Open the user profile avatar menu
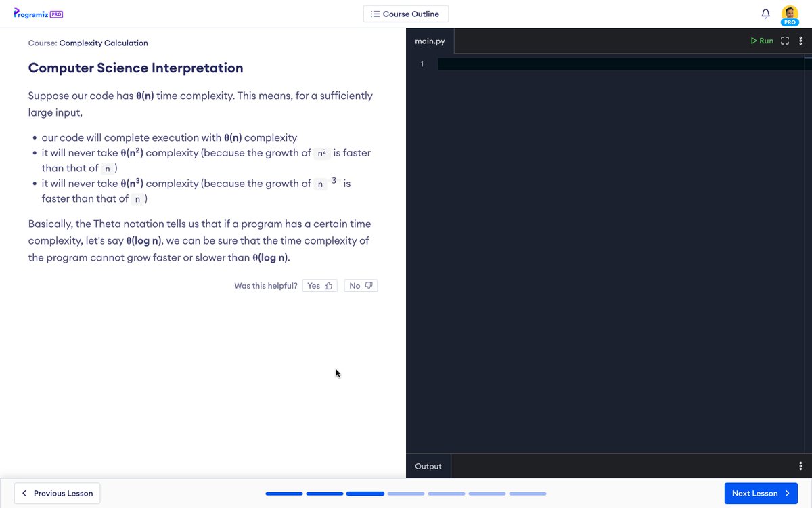Viewport: 812px width, 508px height. click(790, 15)
